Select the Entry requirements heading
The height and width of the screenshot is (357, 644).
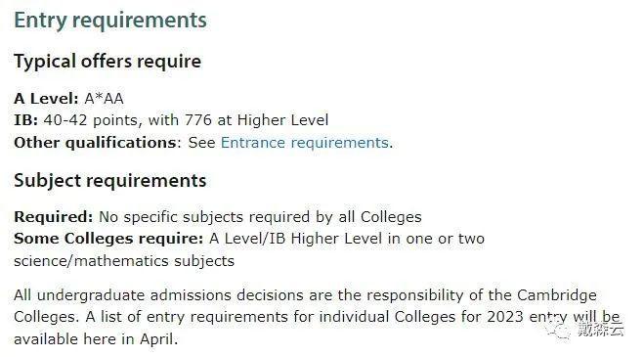(x=110, y=21)
